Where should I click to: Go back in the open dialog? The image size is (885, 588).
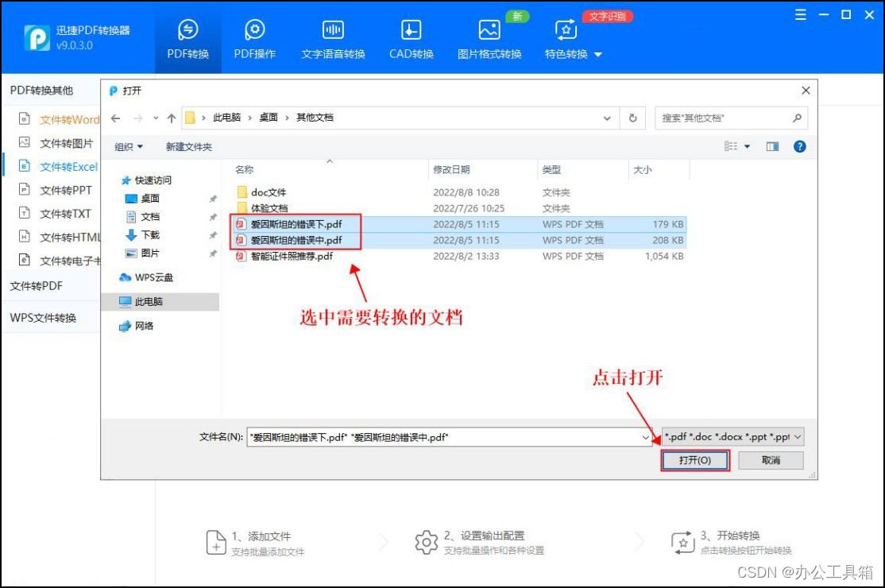pyautogui.click(x=116, y=118)
